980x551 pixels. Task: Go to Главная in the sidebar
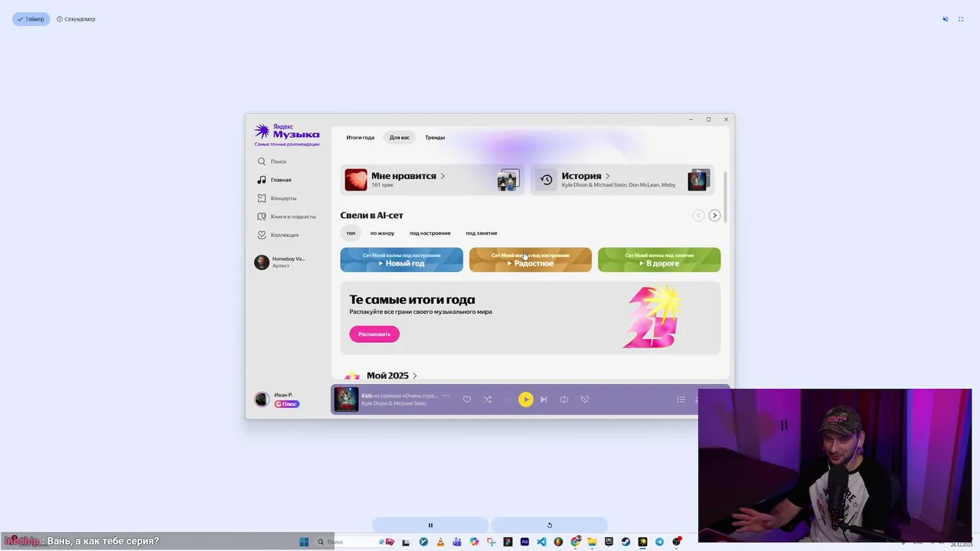tap(274, 180)
